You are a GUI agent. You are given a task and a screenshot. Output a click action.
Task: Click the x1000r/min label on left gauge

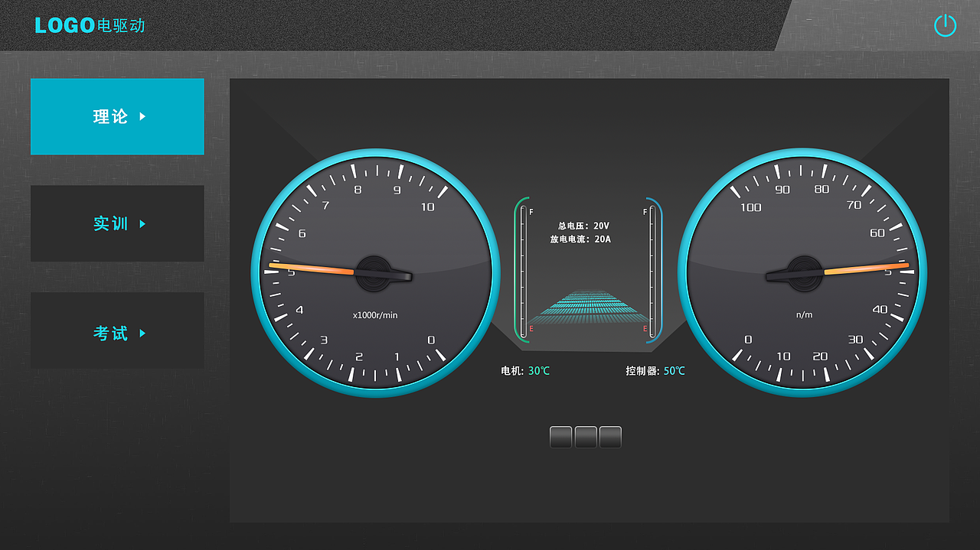pyautogui.click(x=375, y=315)
